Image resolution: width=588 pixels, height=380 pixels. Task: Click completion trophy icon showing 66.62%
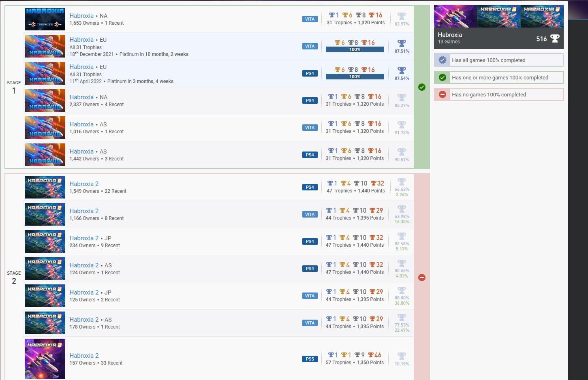[x=402, y=182]
